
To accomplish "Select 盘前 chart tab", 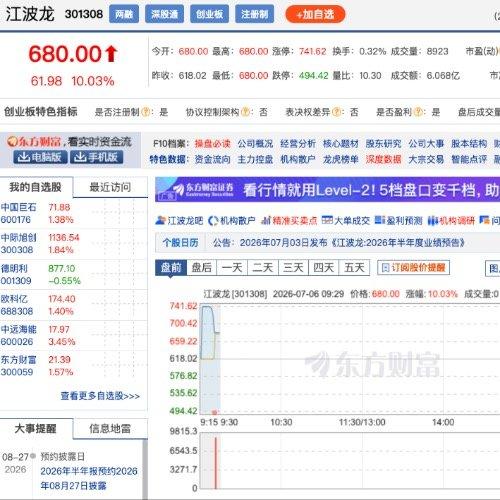I will (x=171, y=267).
